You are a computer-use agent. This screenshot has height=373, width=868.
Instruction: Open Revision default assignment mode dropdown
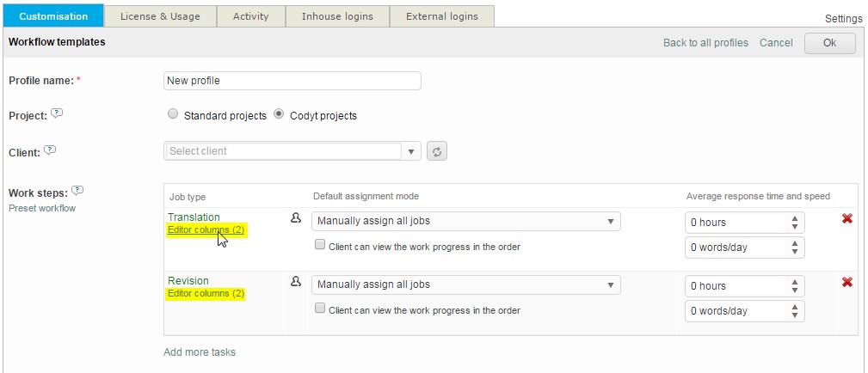[x=465, y=284]
